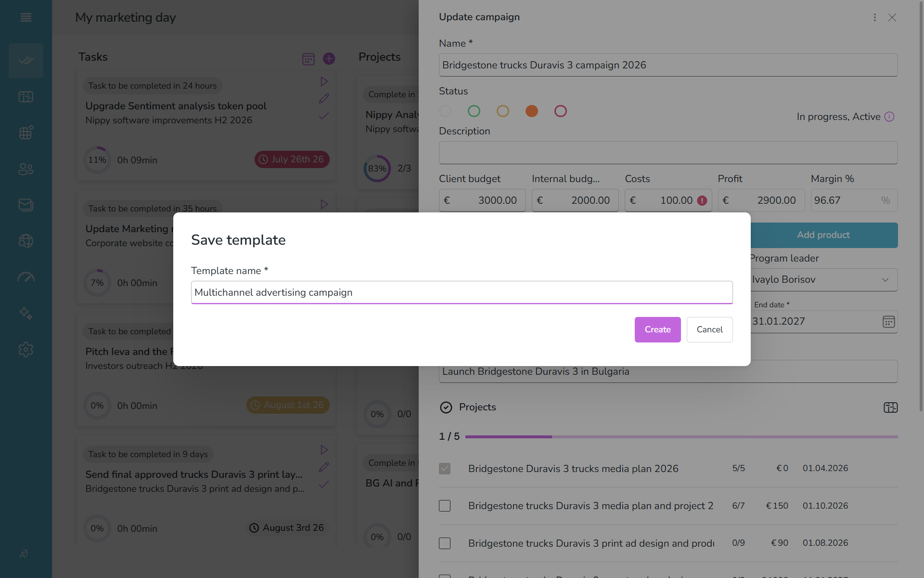Image resolution: width=924 pixels, height=578 pixels.
Task: Select the green status circle
Action: point(474,111)
